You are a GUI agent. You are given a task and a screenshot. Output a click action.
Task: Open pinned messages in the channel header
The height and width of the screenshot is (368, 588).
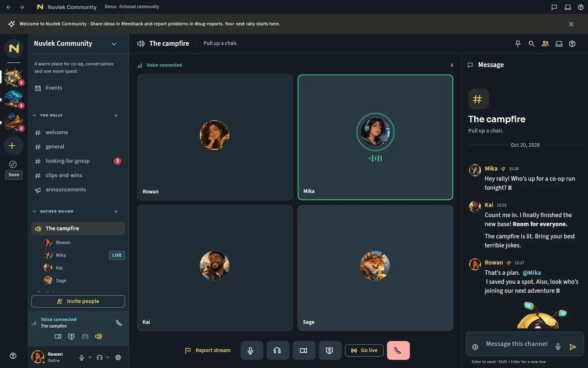click(518, 44)
